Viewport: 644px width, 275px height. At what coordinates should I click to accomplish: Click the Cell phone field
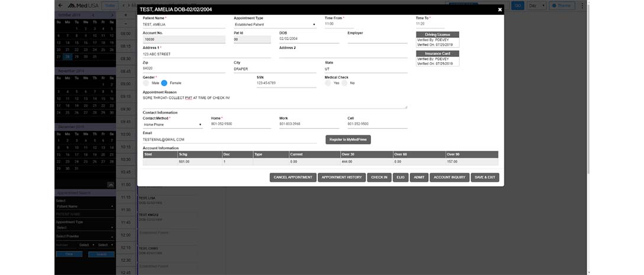click(377, 124)
